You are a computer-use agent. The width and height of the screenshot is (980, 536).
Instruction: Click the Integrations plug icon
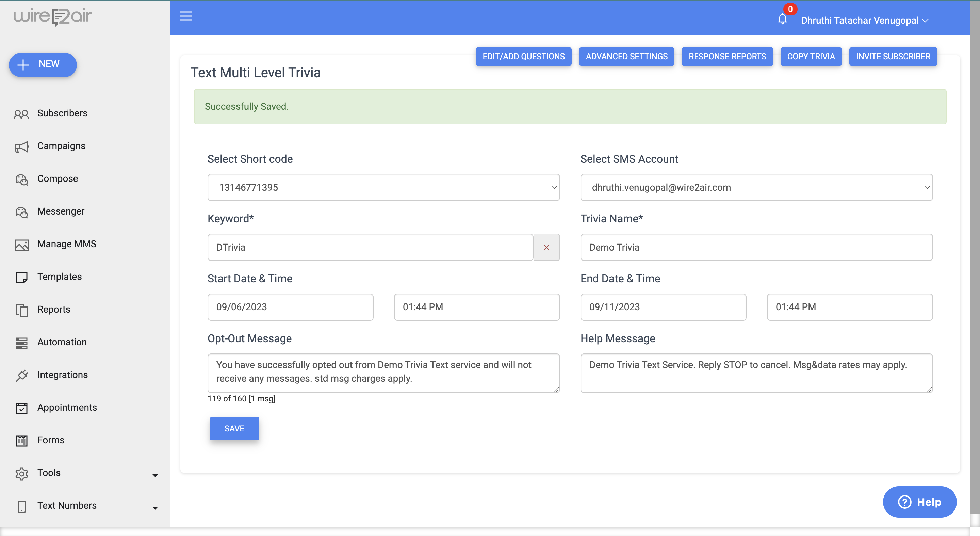[21, 375]
